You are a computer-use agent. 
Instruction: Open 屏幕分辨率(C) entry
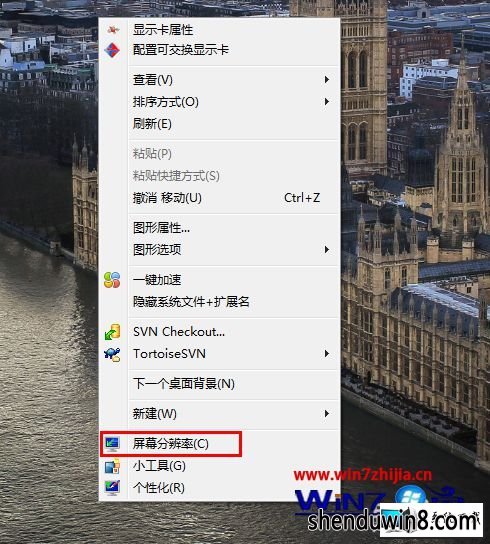point(219,444)
